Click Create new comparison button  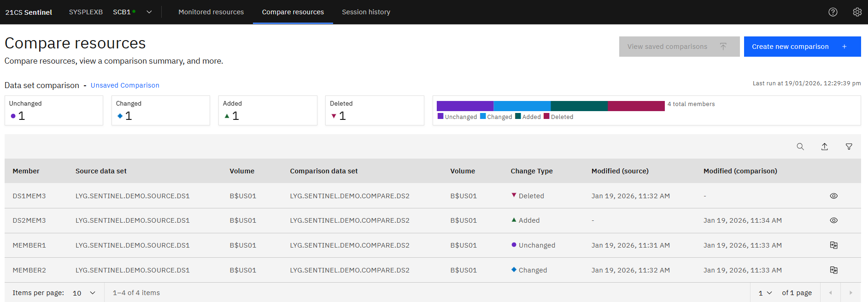802,47
